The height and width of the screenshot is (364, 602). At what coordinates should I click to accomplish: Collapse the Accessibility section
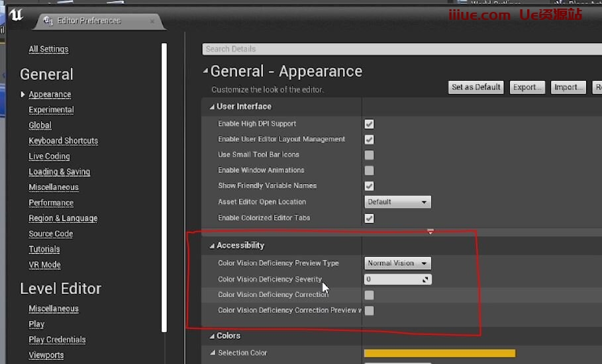212,246
